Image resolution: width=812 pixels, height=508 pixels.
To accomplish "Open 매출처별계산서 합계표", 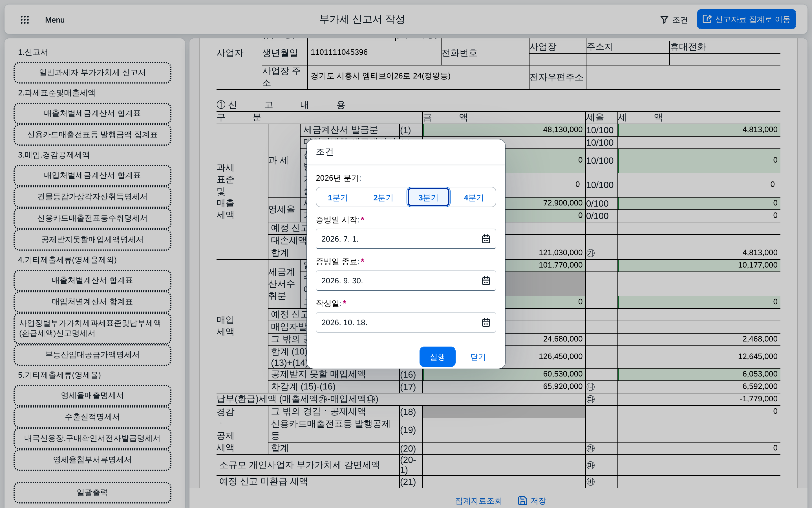I will (92, 280).
